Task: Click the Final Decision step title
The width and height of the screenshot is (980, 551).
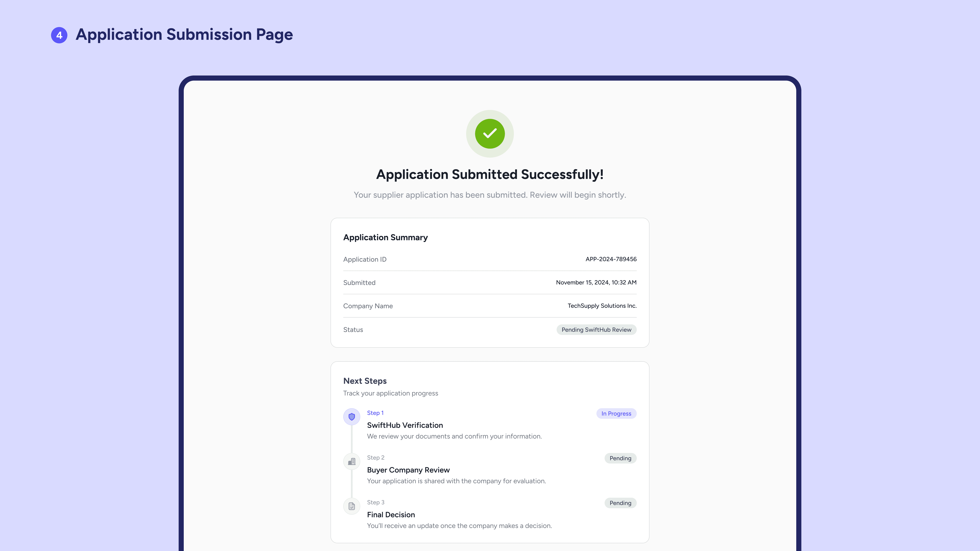Action: tap(391, 515)
